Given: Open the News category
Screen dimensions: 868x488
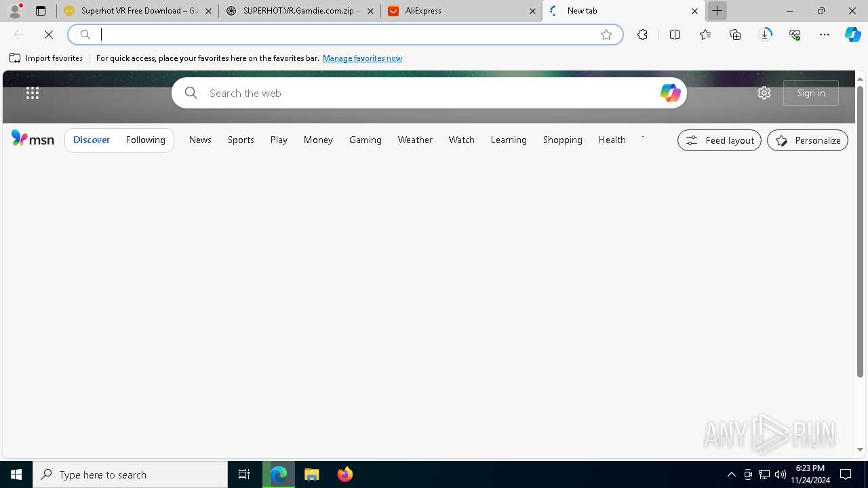Looking at the screenshot, I should [200, 140].
